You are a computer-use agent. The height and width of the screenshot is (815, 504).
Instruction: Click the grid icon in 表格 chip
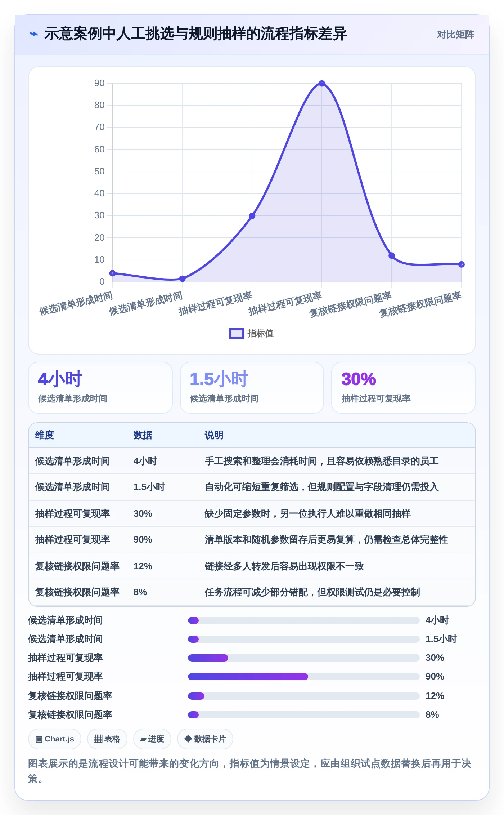tap(98, 739)
